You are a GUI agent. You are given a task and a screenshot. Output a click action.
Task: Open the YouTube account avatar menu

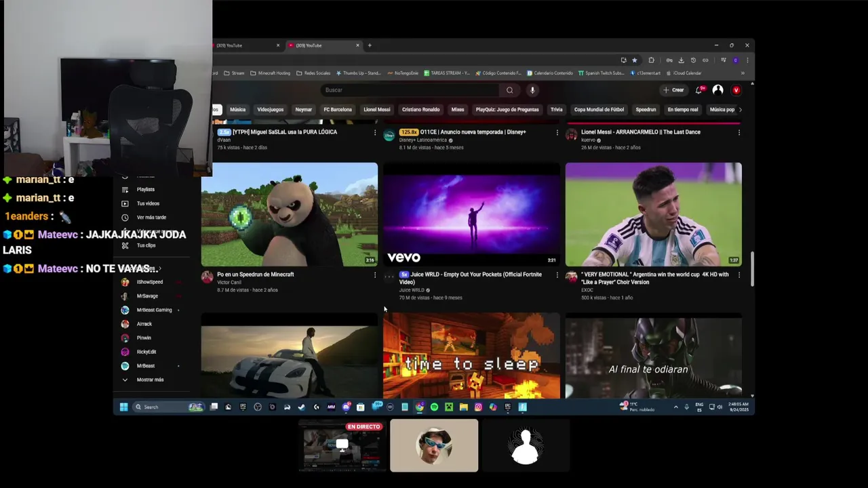pyautogui.click(x=717, y=89)
